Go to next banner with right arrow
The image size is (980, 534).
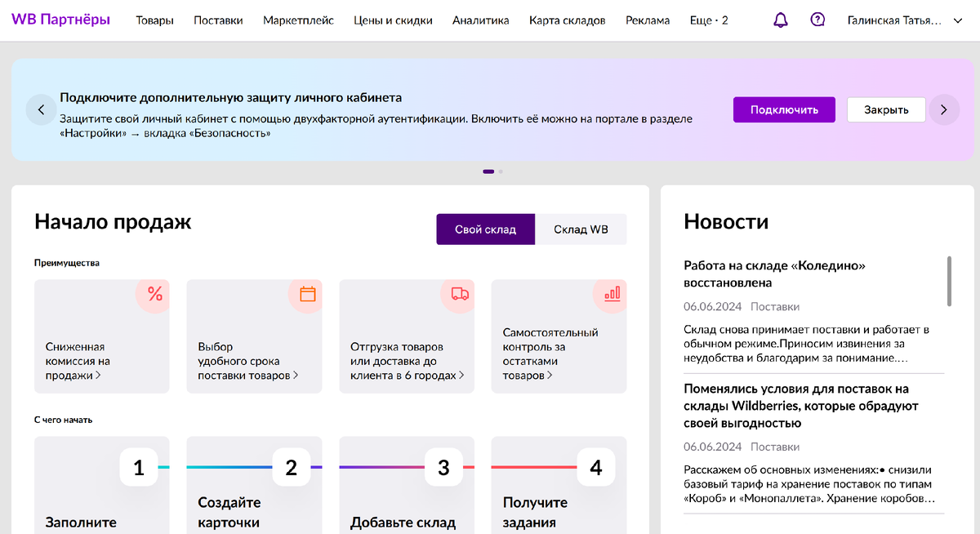click(944, 109)
